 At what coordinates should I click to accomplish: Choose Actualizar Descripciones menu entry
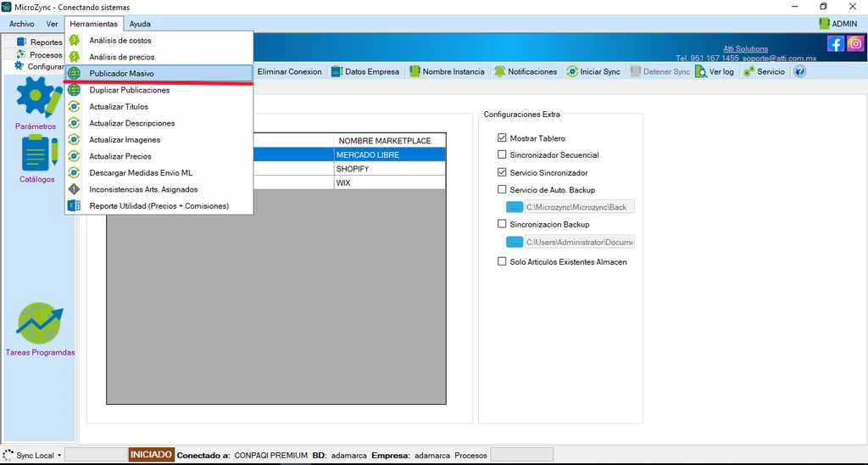pos(159,123)
